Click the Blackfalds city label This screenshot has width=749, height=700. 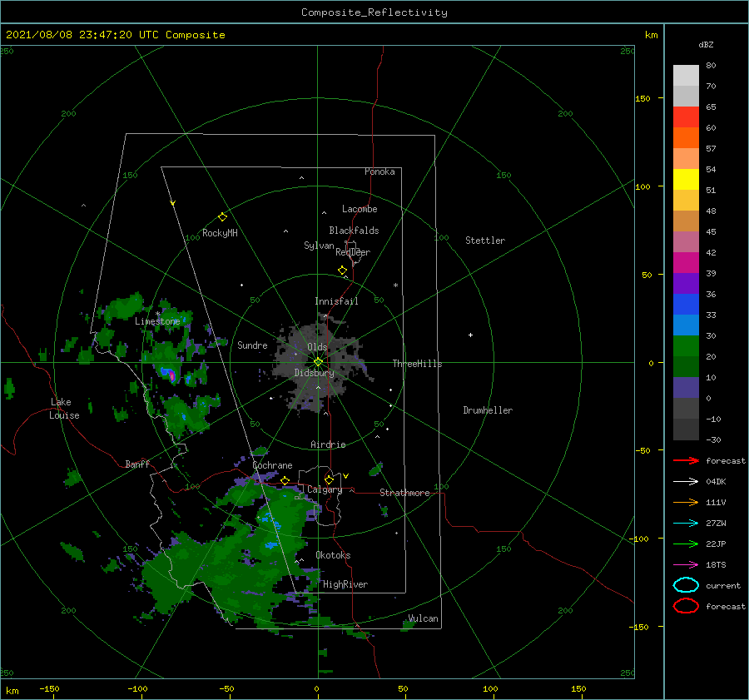tap(354, 231)
